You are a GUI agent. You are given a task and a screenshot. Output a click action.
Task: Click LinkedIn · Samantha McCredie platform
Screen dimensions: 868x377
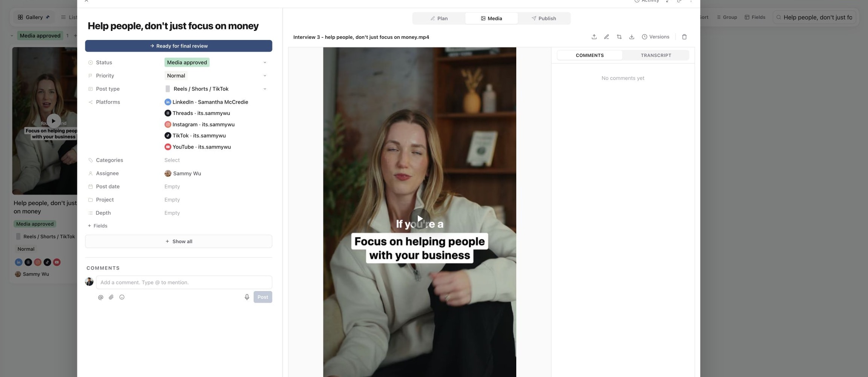tap(206, 102)
